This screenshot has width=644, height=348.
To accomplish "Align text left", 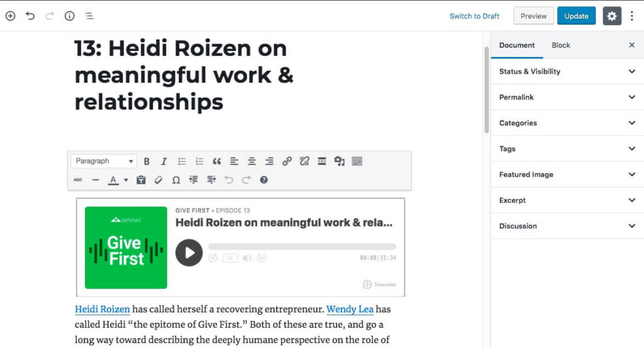I will (234, 161).
